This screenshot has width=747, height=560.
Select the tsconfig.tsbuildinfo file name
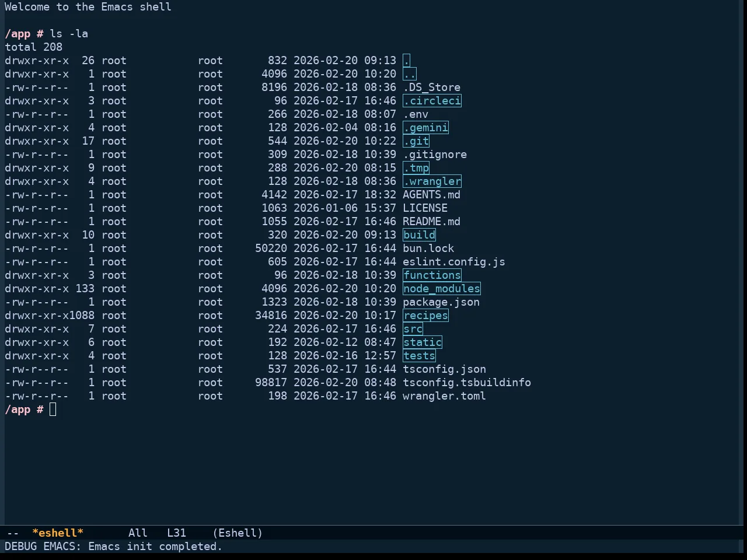(467, 383)
